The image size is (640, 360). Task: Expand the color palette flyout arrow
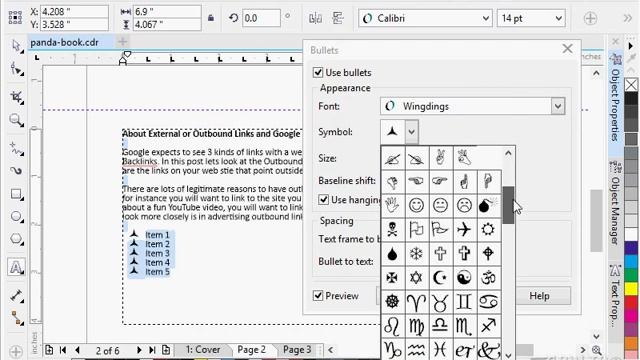coord(631,46)
